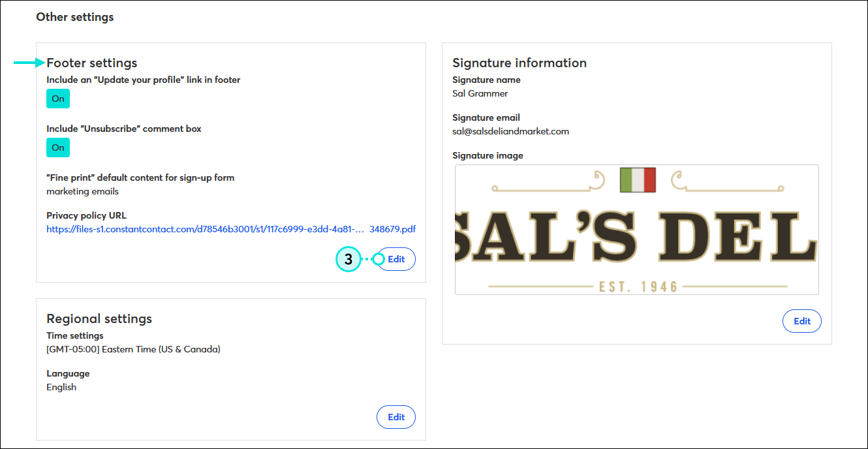Click the Sal's Deli signature image
Image resolution: width=868 pixels, height=449 pixels.
(x=637, y=230)
